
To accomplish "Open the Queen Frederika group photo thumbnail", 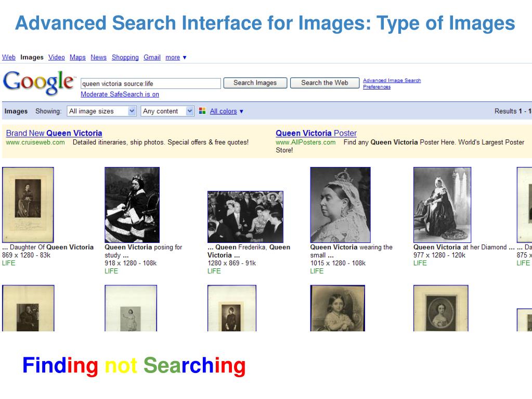I will click(245, 217).
